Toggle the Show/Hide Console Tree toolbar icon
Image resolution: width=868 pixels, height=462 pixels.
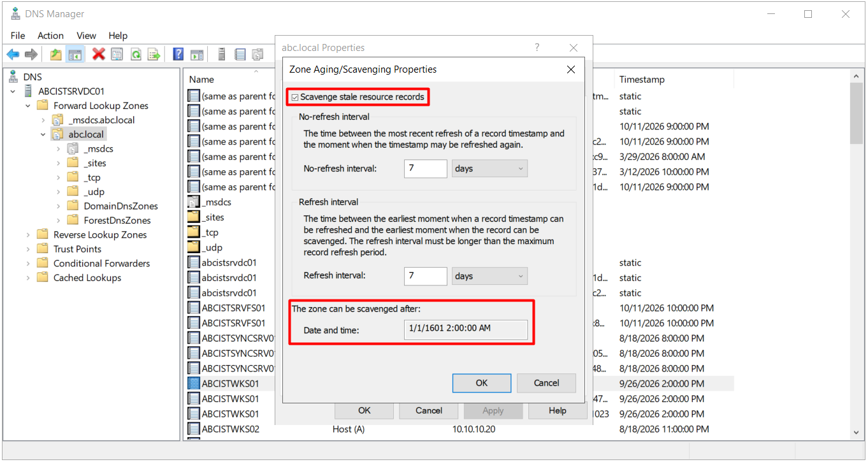[75, 54]
